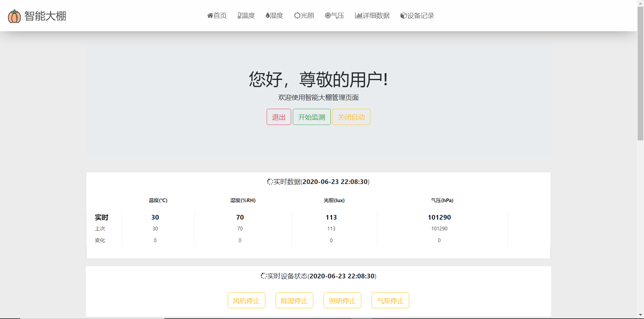
Task: Go to the 光照 page
Action: click(x=304, y=15)
